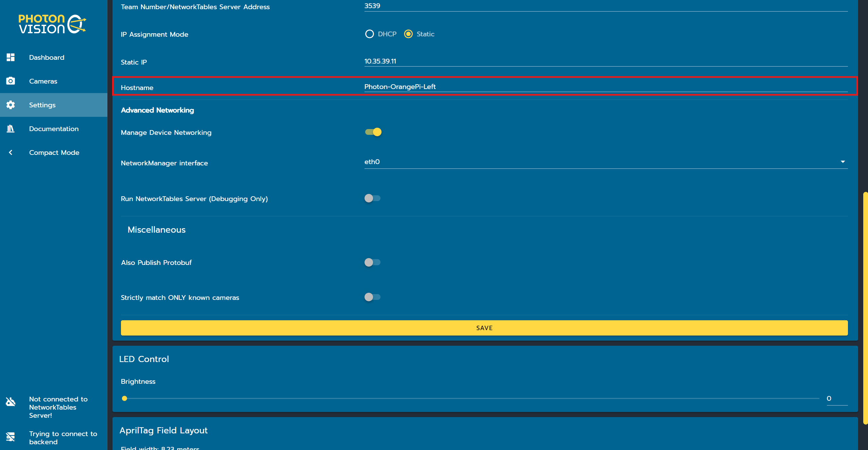Screen dimensions: 868x450
Task: Open the NetworkManager interface dropdown
Action: [843, 162]
